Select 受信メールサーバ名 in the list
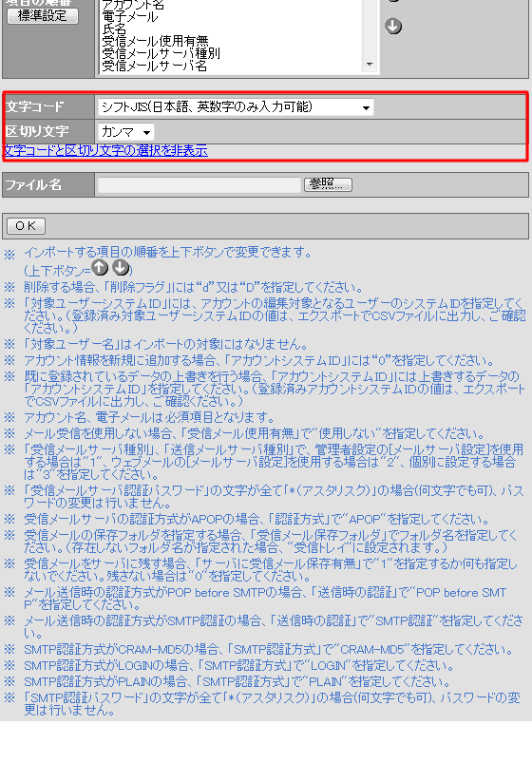 [154, 66]
